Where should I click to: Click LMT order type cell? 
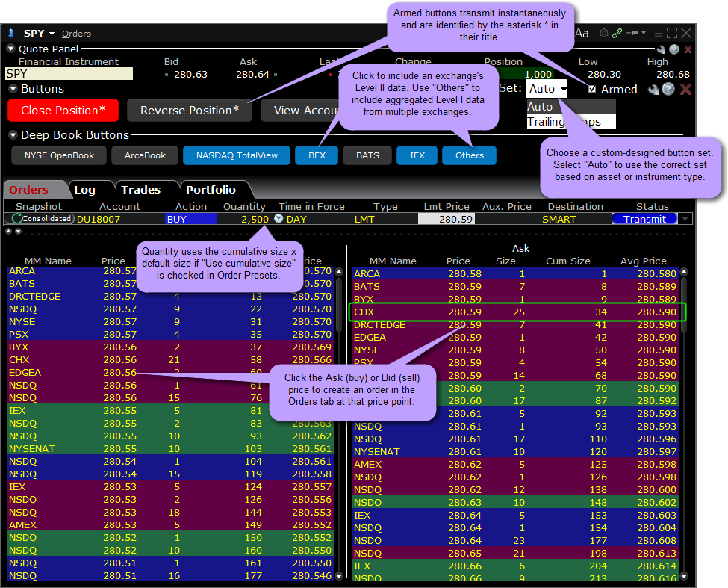[364, 219]
